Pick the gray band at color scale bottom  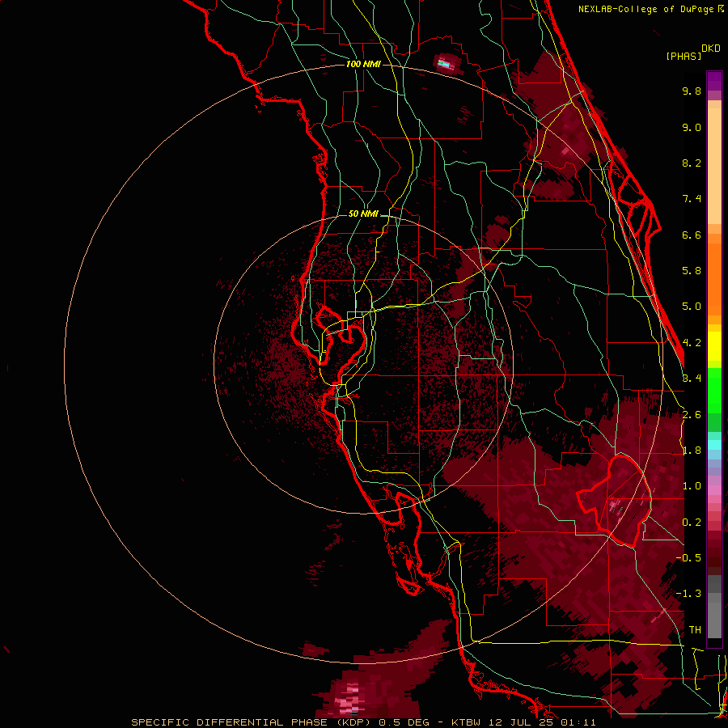tap(714, 608)
